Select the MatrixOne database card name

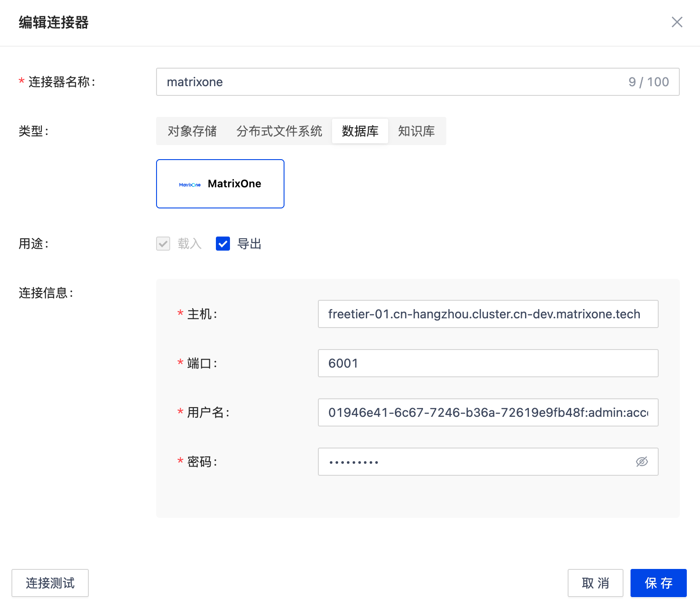(x=234, y=184)
